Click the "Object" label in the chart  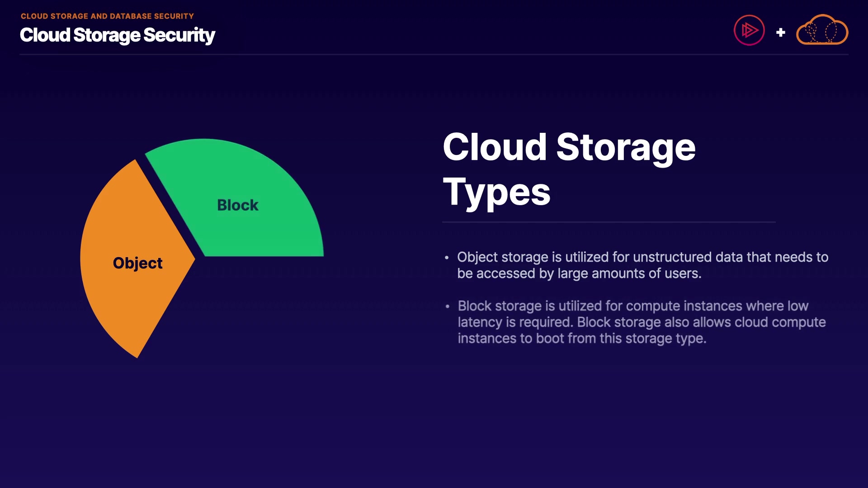pos(137,263)
